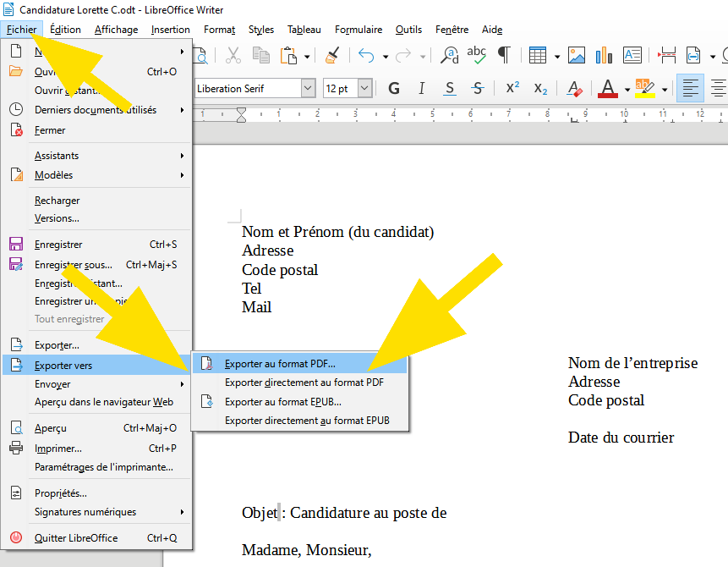Viewport: 728px width, 567px height.
Task: Expand Derniers documents utilisés submenu
Action: click(x=96, y=110)
